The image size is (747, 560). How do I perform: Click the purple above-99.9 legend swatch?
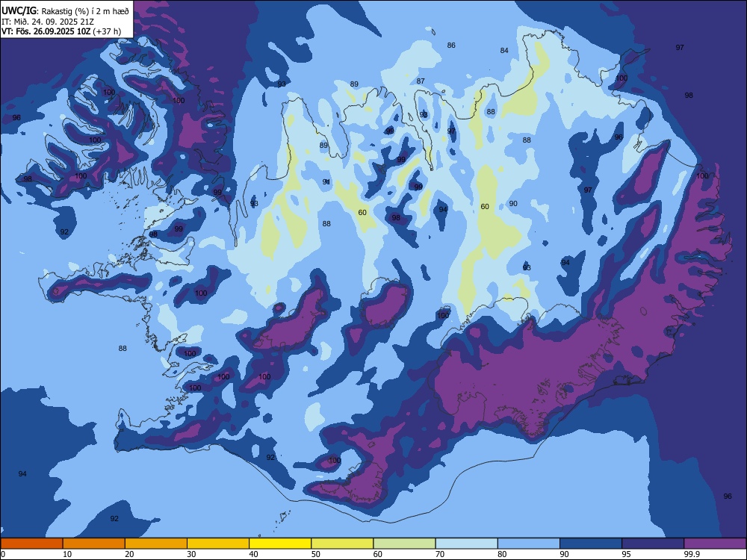[x=715, y=544]
